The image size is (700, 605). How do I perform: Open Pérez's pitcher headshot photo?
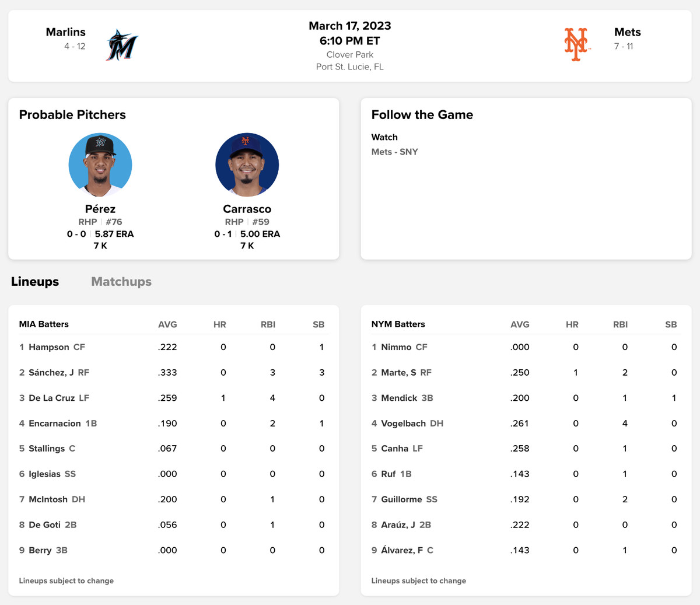(x=100, y=165)
